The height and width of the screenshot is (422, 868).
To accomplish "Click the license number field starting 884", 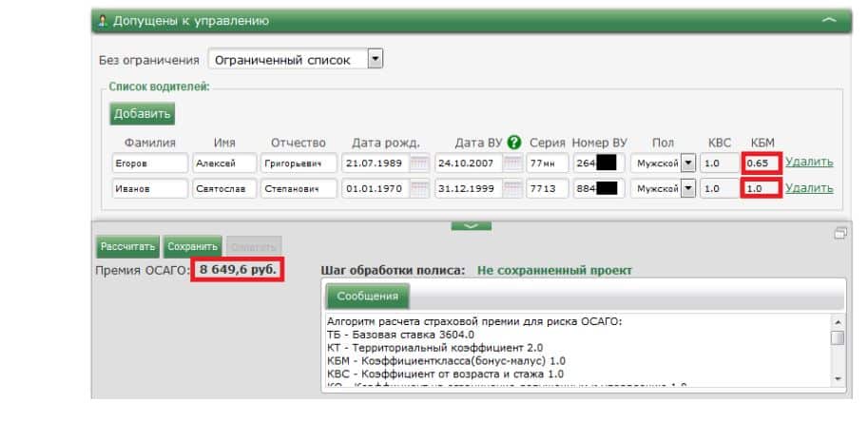I will coord(599,188).
